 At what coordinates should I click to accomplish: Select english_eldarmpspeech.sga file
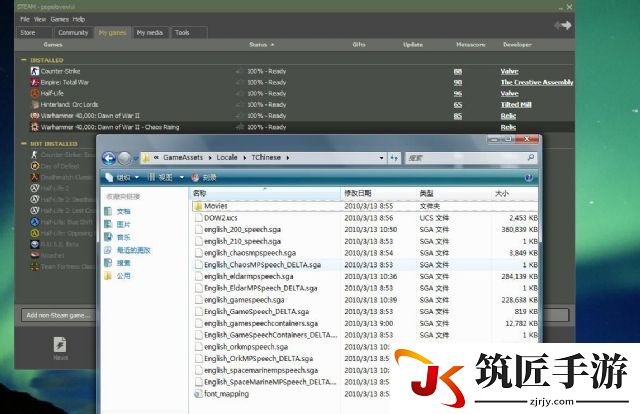[x=249, y=276]
